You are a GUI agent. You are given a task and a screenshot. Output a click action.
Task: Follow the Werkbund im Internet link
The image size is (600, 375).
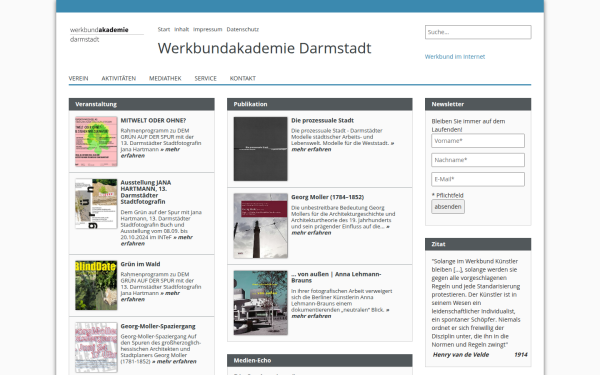click(x=455, y=57)
